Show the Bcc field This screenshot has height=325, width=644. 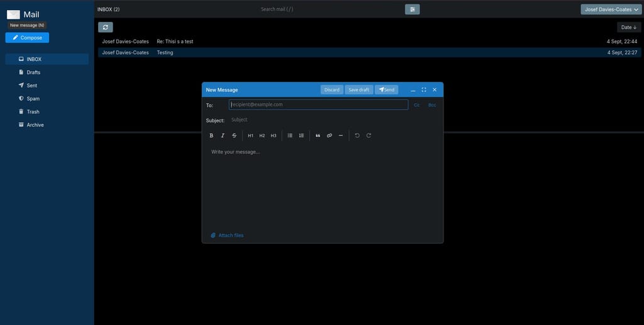pos(432,105)
